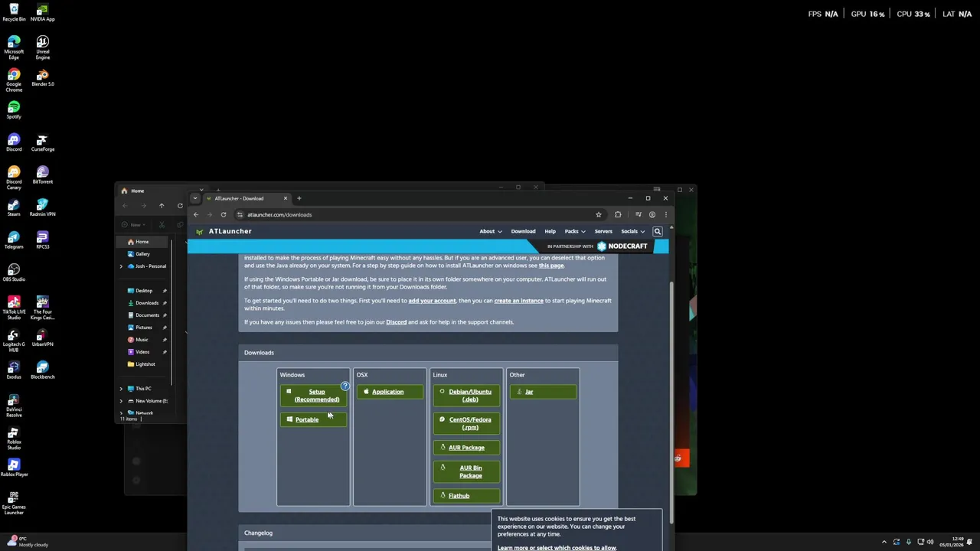980x551 pixels.
Task: Click the cookie preferences 'Learn more' link
Action: (557, 548)
